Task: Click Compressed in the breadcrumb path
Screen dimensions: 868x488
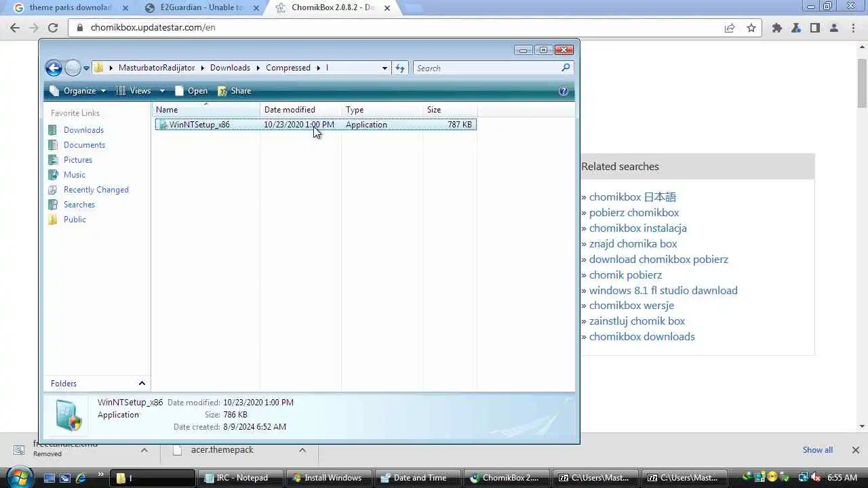Action: [288, 68]
